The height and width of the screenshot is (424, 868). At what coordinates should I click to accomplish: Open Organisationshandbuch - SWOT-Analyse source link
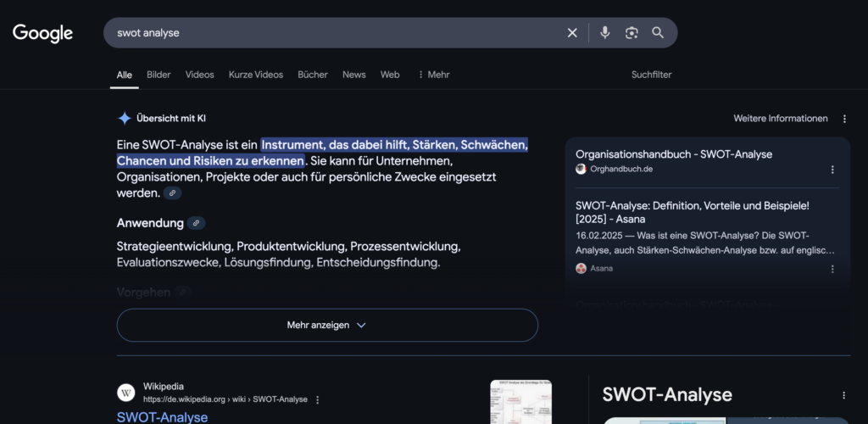click(673, 154)
